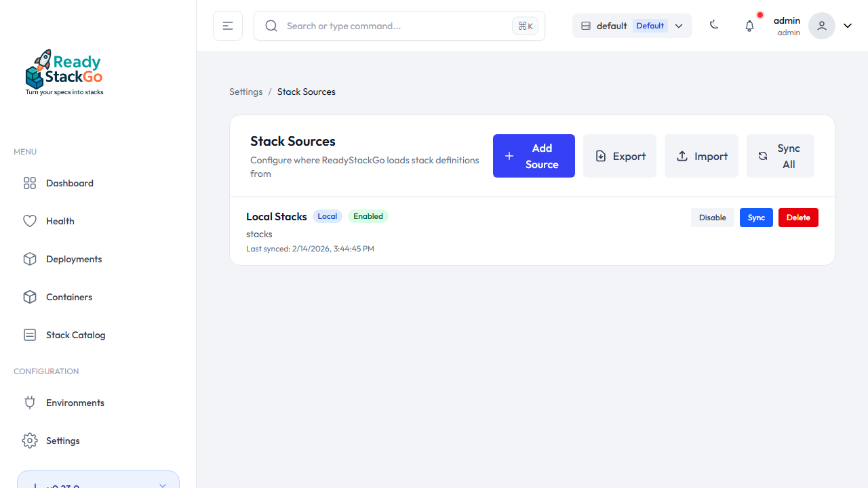Screen dimensions: 868x488
Task: Open the Dashboard page
Action: [68, 183]
